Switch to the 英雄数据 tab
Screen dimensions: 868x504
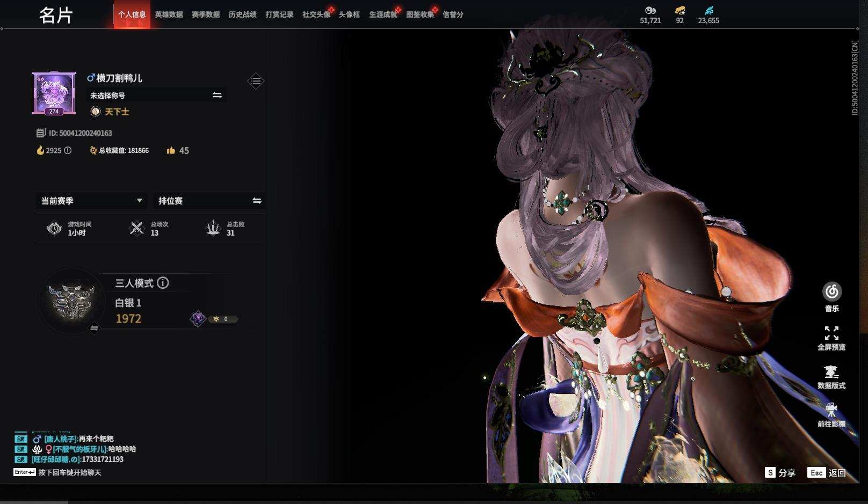pos(169,14)
